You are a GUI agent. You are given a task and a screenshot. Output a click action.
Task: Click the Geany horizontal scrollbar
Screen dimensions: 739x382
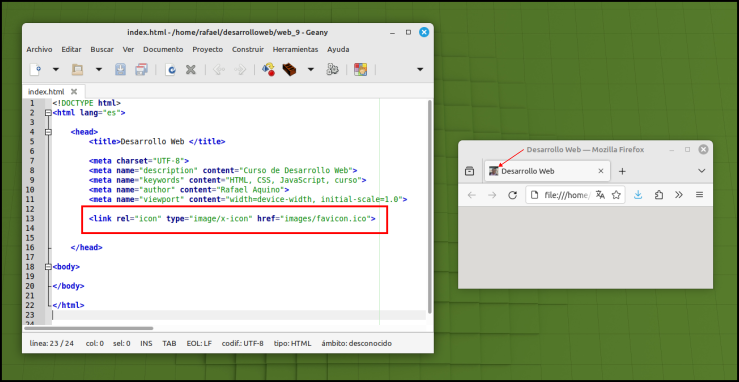click(x=89, y=328)
